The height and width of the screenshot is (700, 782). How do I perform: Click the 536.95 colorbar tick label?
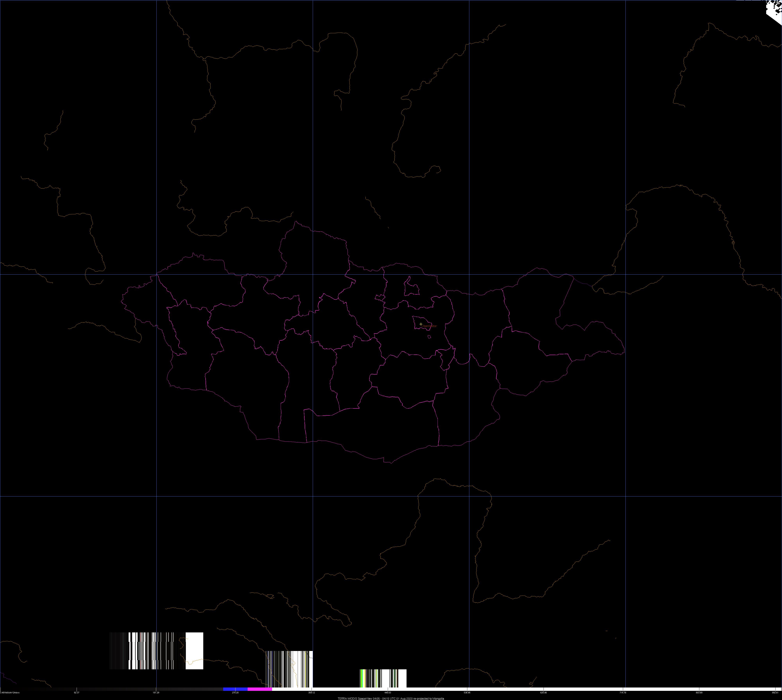pos(467,693)
